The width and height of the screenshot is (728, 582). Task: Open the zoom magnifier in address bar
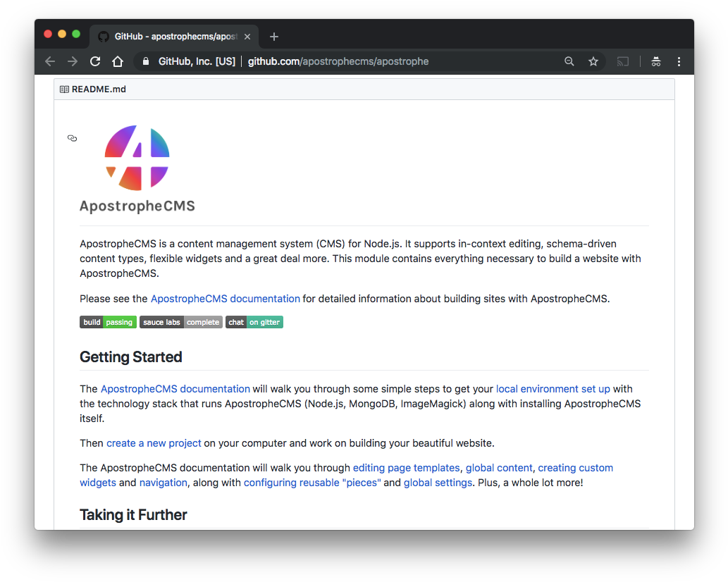(569, 61)
